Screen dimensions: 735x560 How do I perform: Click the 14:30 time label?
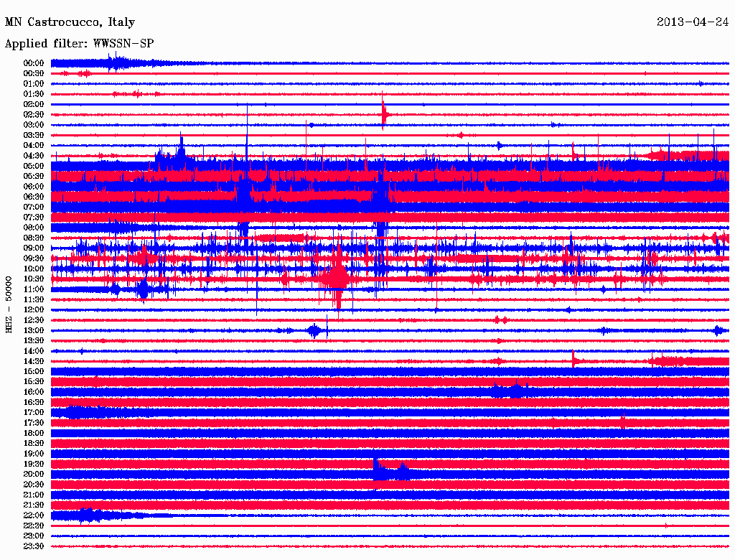tap(33, 361)
